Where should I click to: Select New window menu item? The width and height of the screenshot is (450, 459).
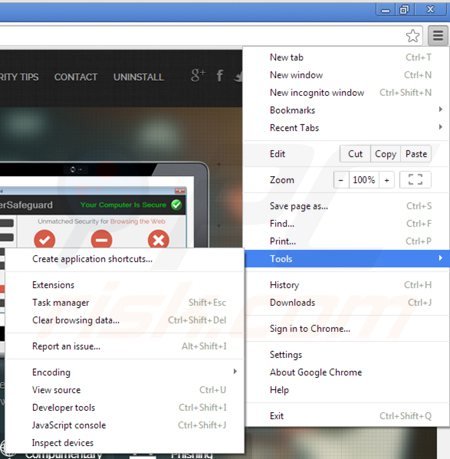[347, 75]
